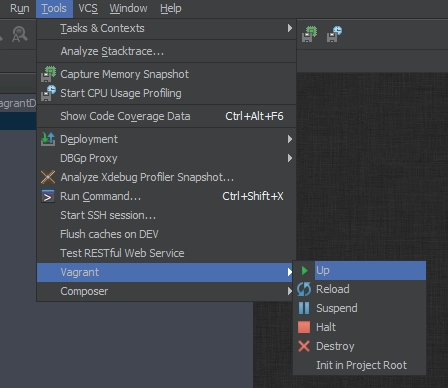Open the Window menu
This screenshot has width=448, height=388.
pyautogui.click(x=128, y=8)
